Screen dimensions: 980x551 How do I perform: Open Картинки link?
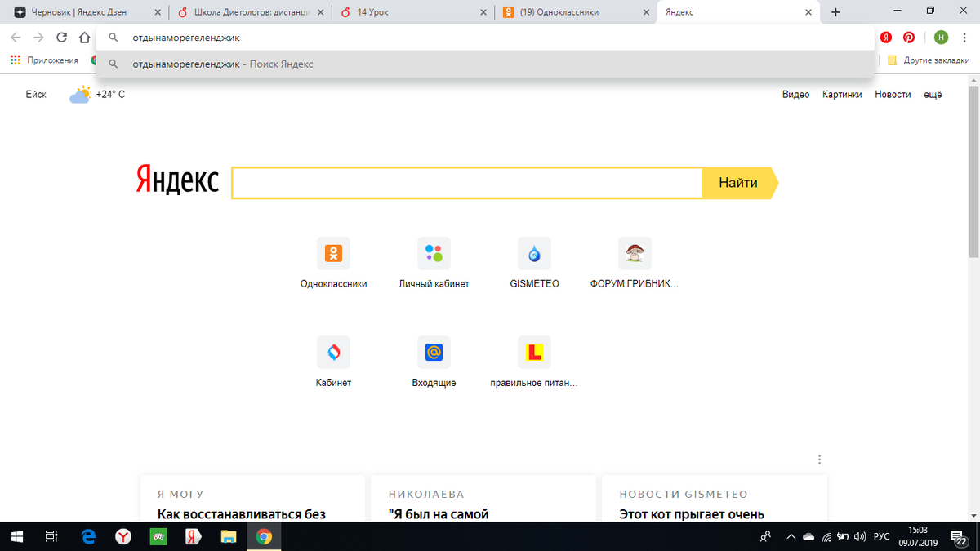click(x=842, y=95)
